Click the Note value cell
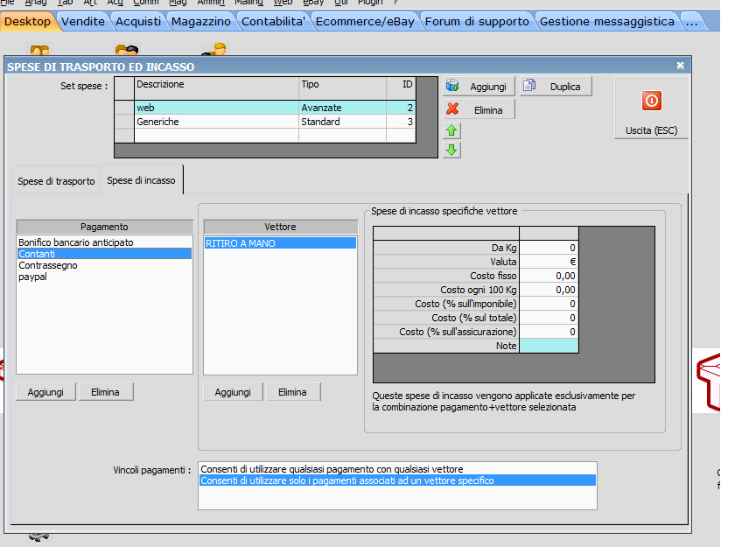The width and height of the screenshot is (756, 547). (549, 346)
